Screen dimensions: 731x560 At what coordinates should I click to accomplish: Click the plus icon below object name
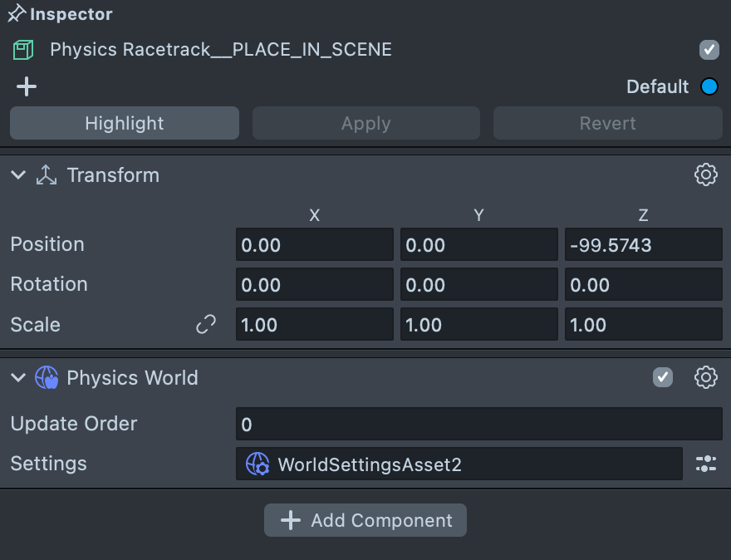pyautogui.click(x=27, y=86)
